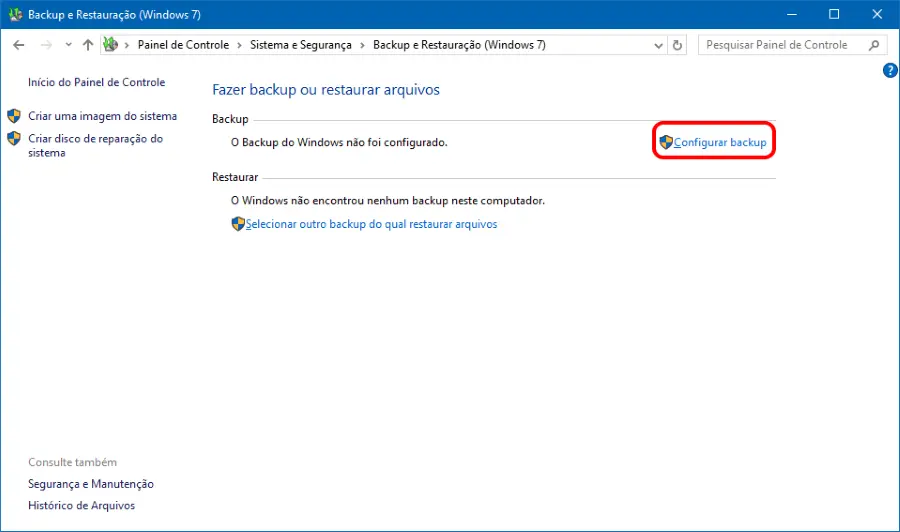Maximize the Backup e Restauração window
The width and height of the screenshot is (900, 532).
click(834, 14)
